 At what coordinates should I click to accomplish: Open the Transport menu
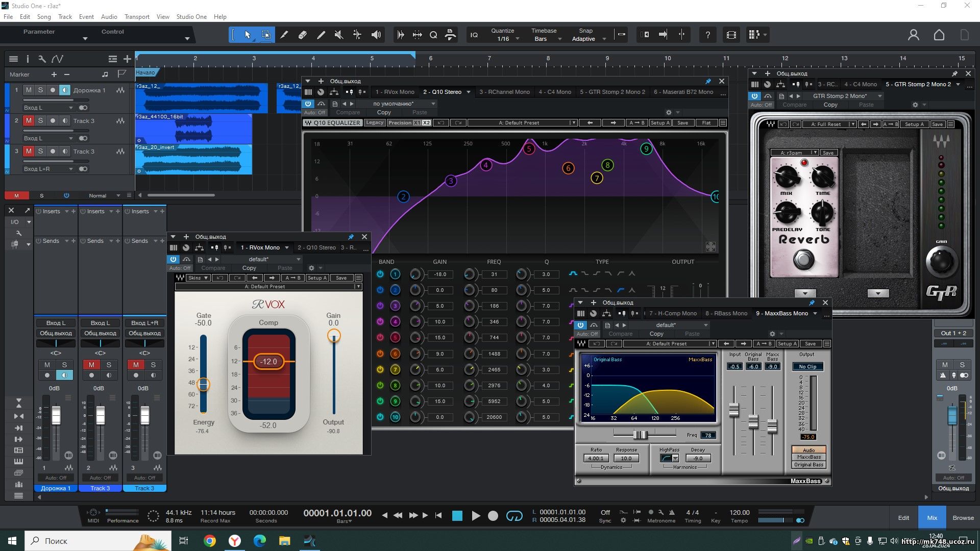tap(137, 16)
